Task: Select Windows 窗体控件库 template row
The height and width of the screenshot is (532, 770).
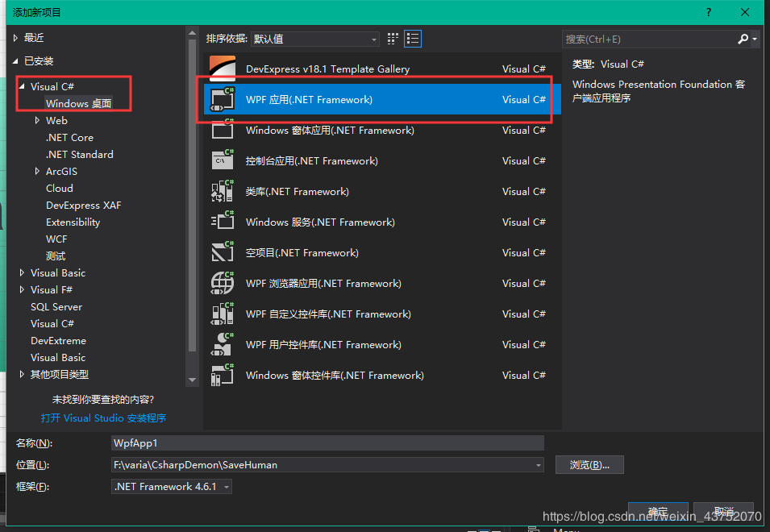Action: pyautogui.click(x=382, y=375)
